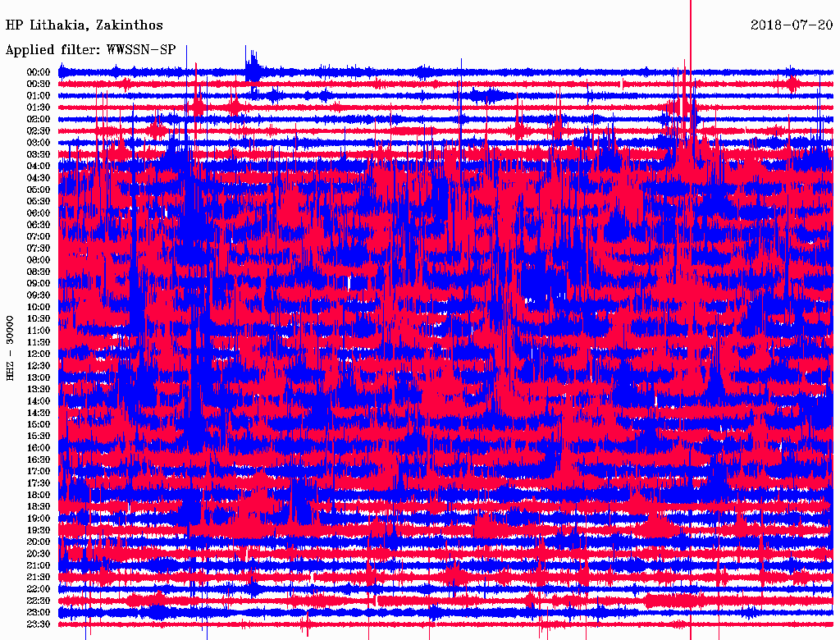
Task: Click the 23:30 time label
Action: point(39,624)
